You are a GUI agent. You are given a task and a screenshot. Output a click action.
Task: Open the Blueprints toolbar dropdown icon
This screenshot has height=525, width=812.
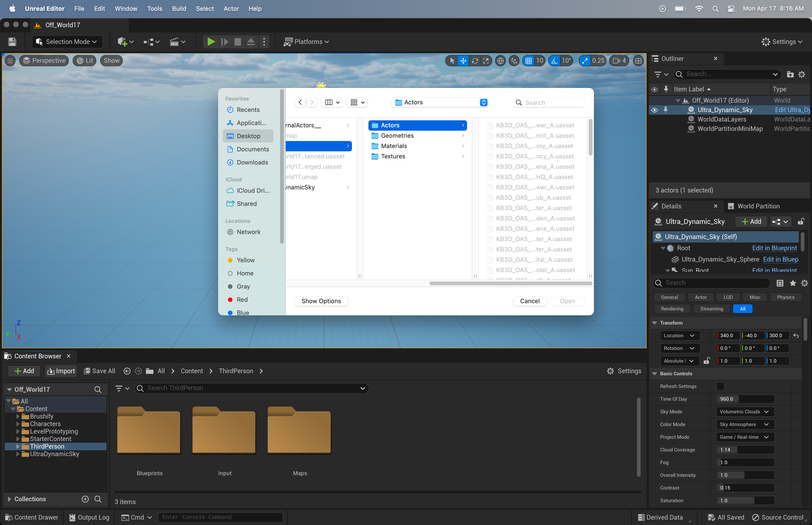pyautogui.click(x=151, y=42)
